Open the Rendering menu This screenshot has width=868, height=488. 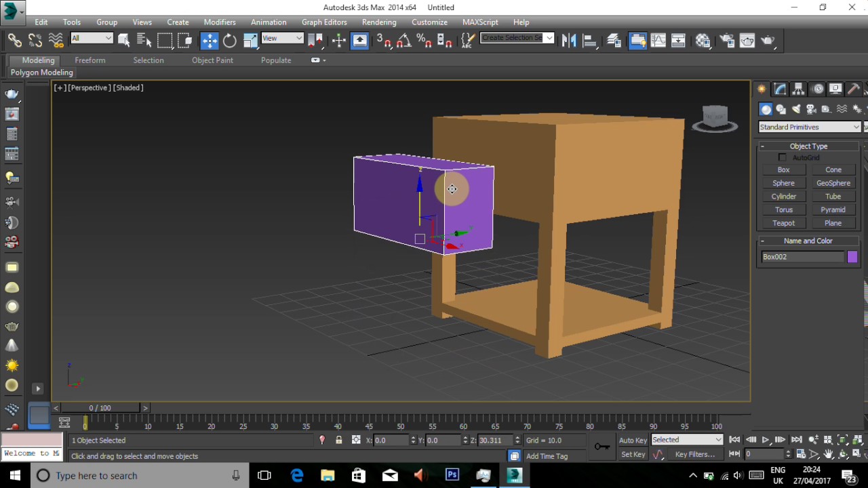point(379,22)
